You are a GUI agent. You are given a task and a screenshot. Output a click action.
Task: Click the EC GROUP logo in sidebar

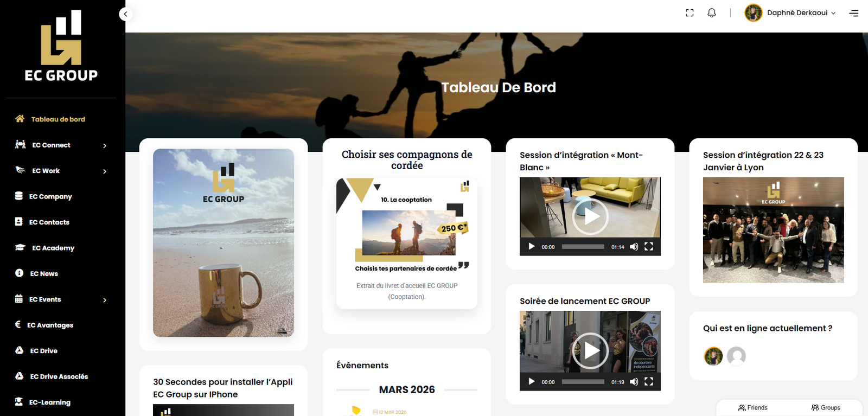point(61,46)
